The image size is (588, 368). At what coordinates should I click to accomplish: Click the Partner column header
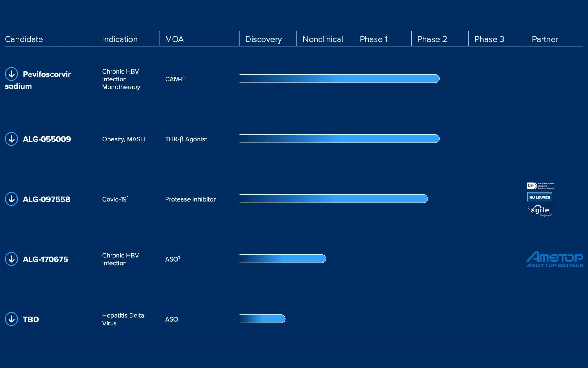click(x=545, y=39)
